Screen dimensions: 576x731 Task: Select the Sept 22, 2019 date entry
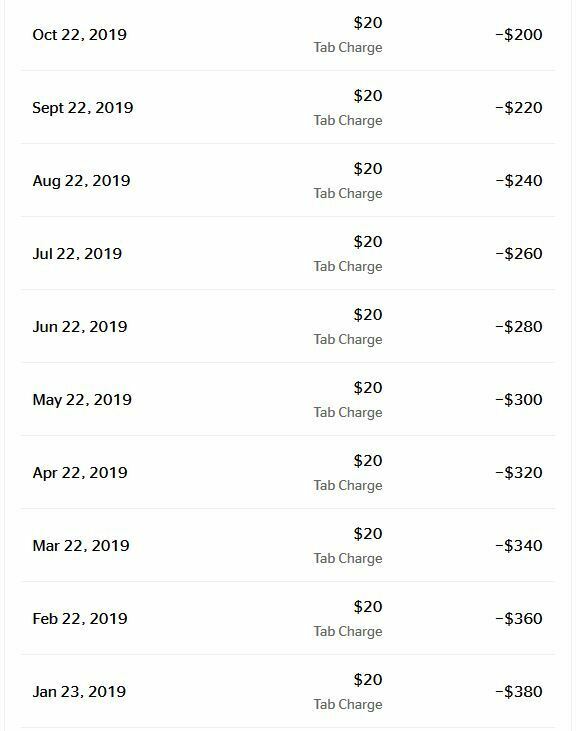point(83,108)
